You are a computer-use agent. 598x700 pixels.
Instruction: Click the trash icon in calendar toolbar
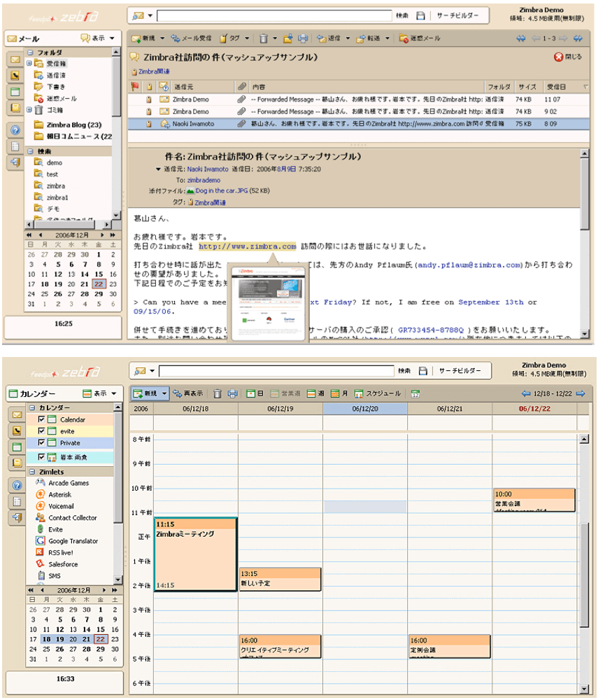218,393
